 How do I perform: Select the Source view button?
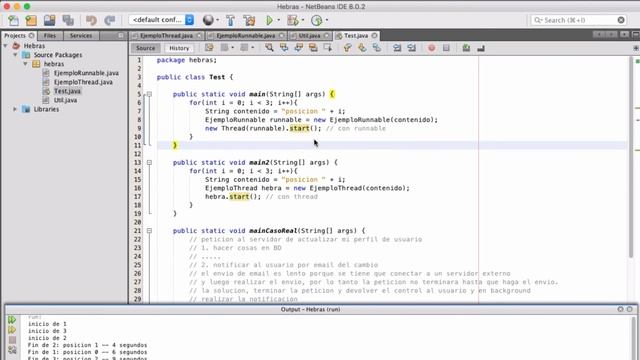tap(145, 48)
